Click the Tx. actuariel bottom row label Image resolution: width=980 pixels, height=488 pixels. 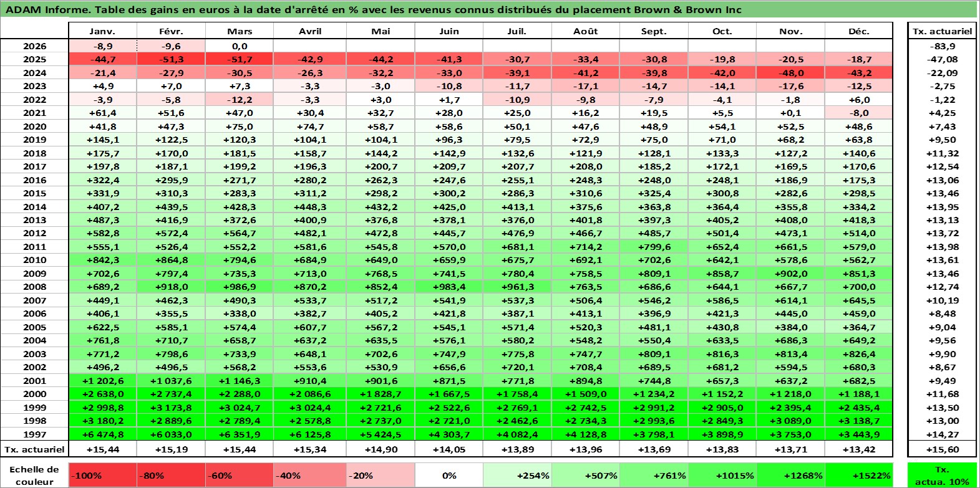pos(35,449)
